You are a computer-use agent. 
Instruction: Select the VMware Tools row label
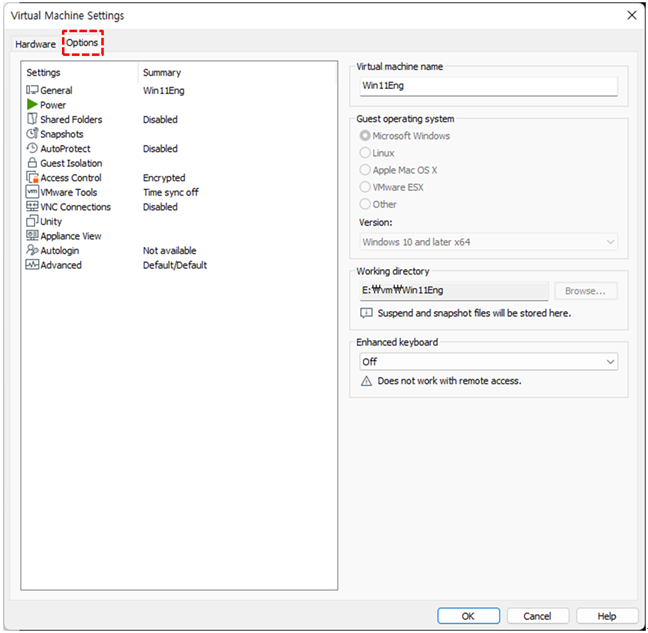[x=69, y=192]
